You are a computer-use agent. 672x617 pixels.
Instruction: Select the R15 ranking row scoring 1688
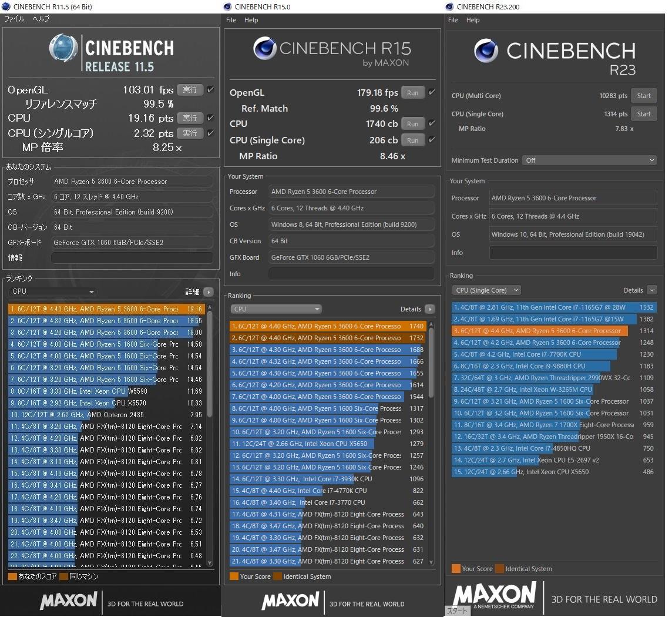(x=328, y=350)
